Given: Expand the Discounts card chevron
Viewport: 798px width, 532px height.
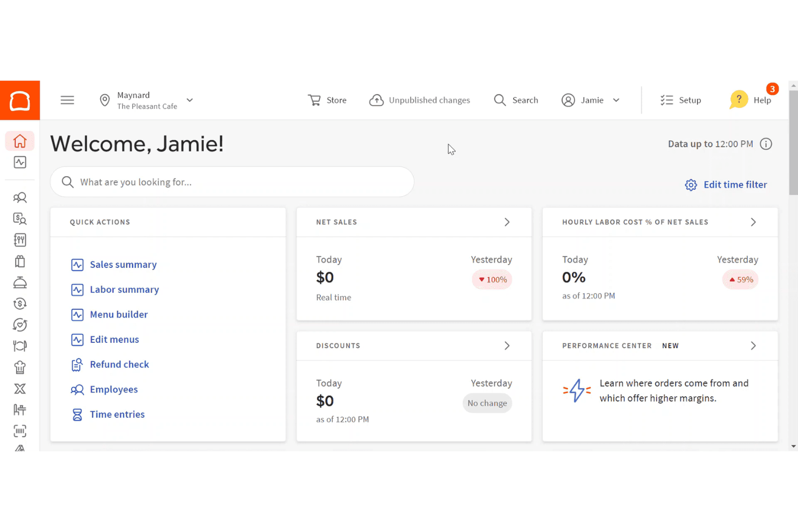Looking at the screenshot, I should 507,346.
